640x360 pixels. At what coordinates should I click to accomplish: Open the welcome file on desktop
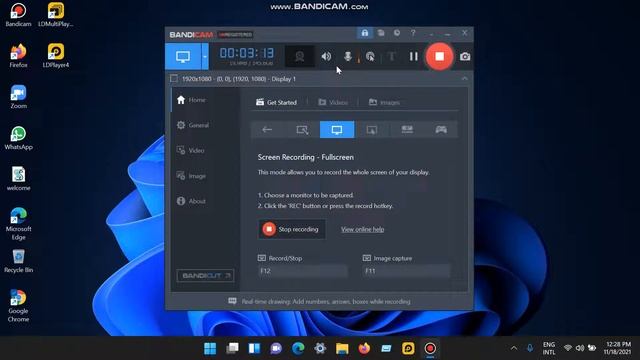18,179
